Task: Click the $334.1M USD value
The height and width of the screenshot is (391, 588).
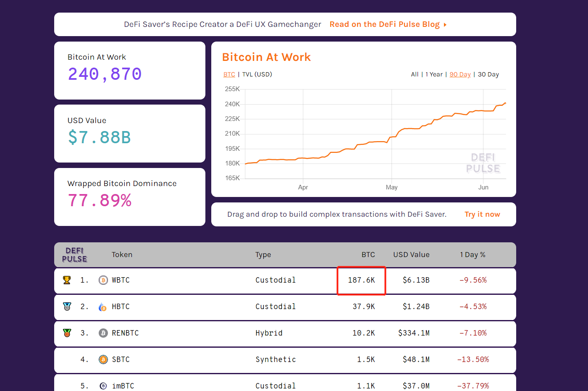Action: [x=414, y=333]
